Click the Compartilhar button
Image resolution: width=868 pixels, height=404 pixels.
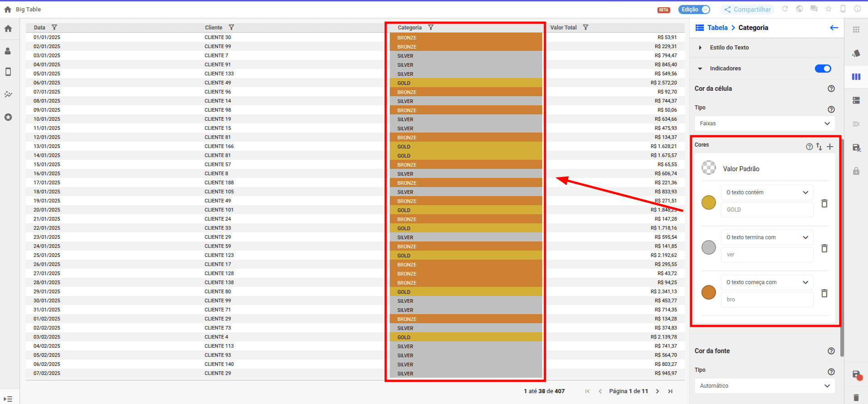[748, 10]
